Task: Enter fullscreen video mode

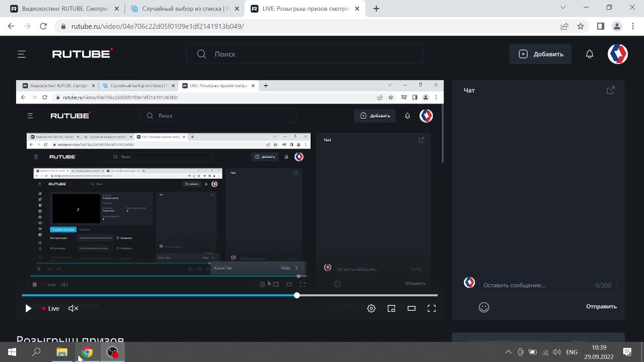Action: [432, 308]
